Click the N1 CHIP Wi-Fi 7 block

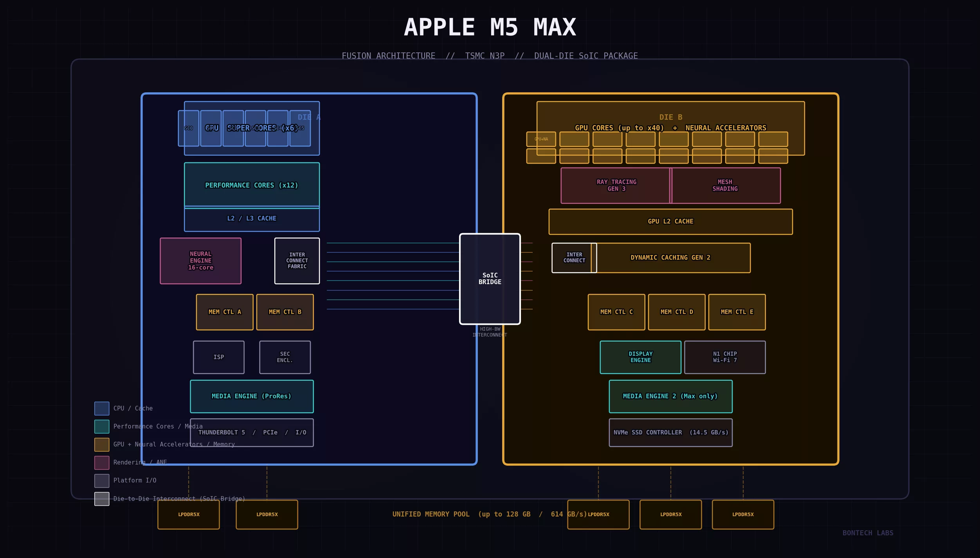[725, 356]
